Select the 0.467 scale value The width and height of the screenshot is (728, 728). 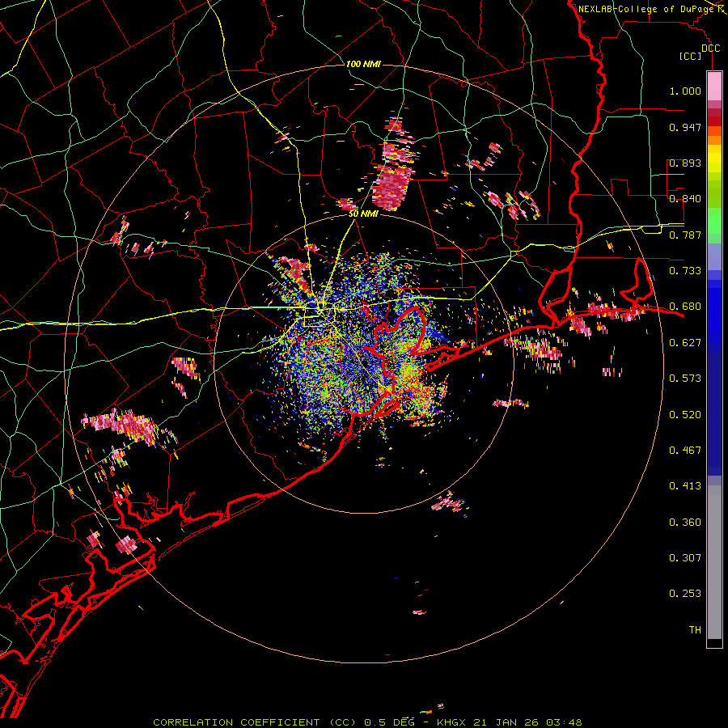685,451
